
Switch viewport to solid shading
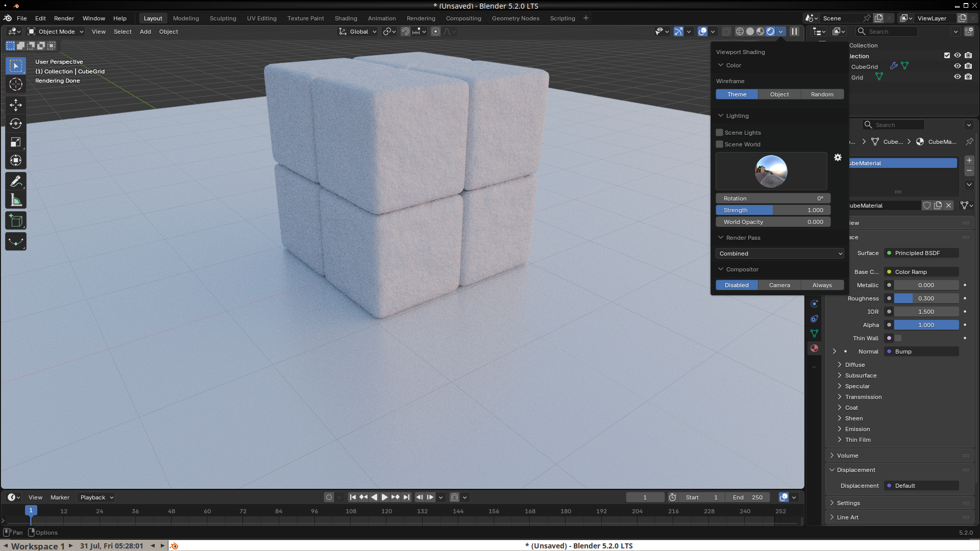tap(750, 32)
